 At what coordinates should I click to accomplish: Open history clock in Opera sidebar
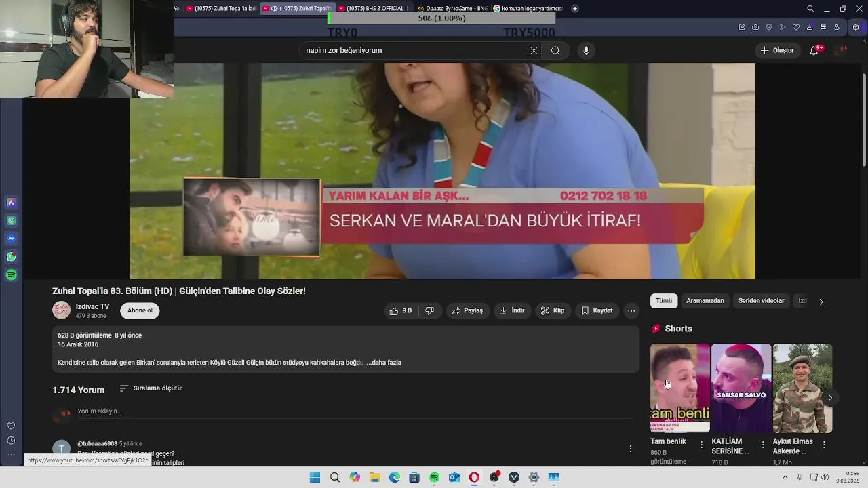click(x=11, y=441)
